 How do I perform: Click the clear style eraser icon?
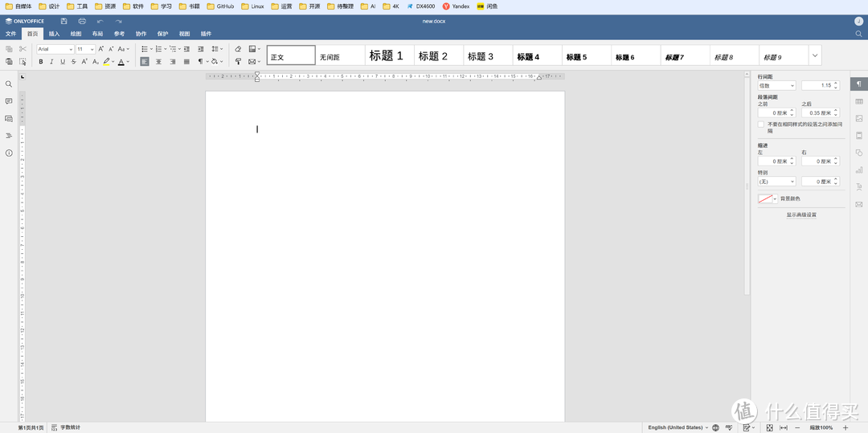(x=238, y=49)
